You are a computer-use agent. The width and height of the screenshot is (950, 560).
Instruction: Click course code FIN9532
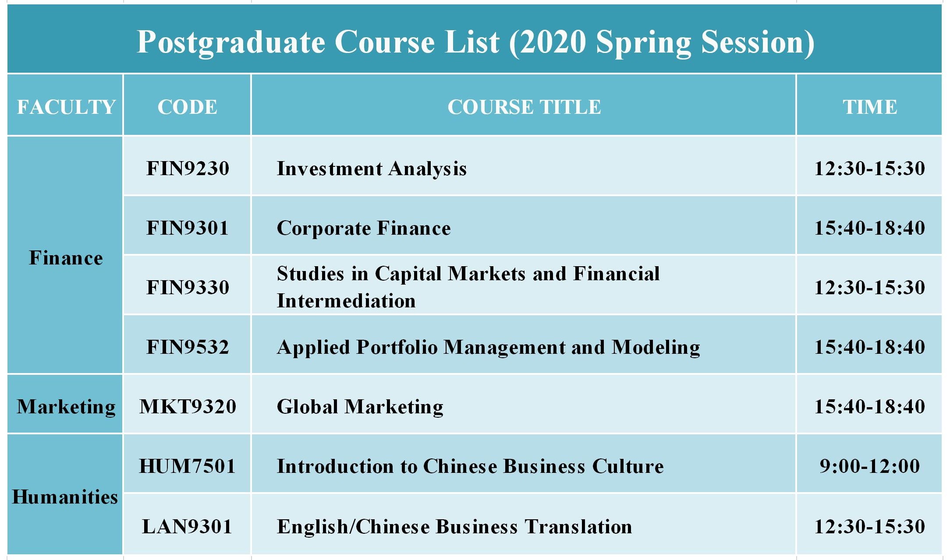click(x=188, y=347)
